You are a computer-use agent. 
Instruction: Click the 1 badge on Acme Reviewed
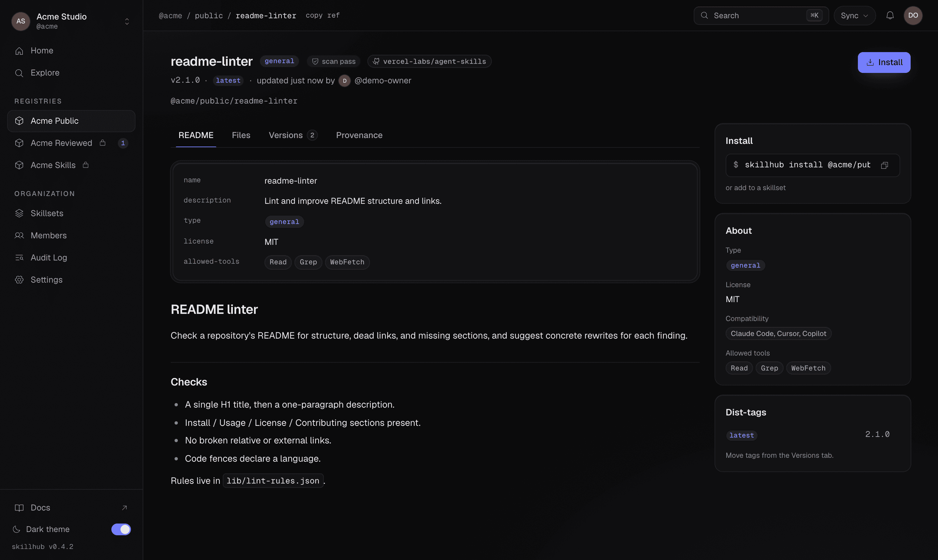tap(123, 143)
